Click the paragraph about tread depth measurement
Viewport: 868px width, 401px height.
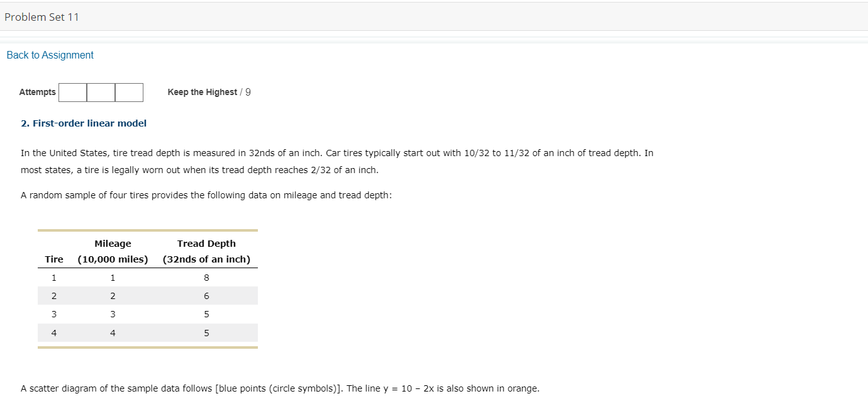(x=337, y=161)
